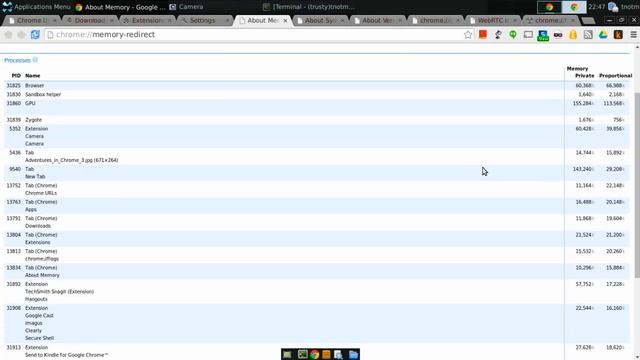Click the browser back arrow
The image size is (640, 360).
tap(8, 35)
